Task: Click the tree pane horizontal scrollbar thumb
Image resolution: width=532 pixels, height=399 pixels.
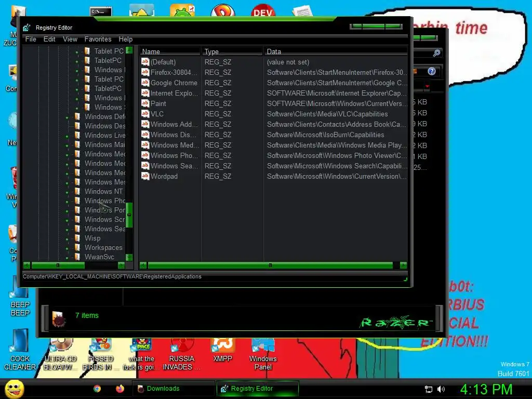Action: pyautogui.click(x=58, y=265)
